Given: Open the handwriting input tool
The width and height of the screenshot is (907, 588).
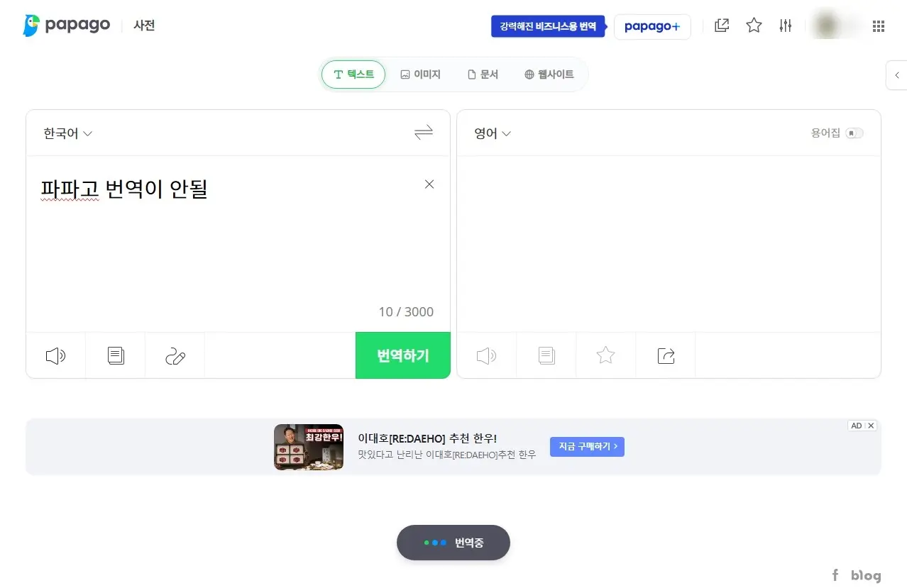Looking at the screenshot, I should click(x=175, y=355).
